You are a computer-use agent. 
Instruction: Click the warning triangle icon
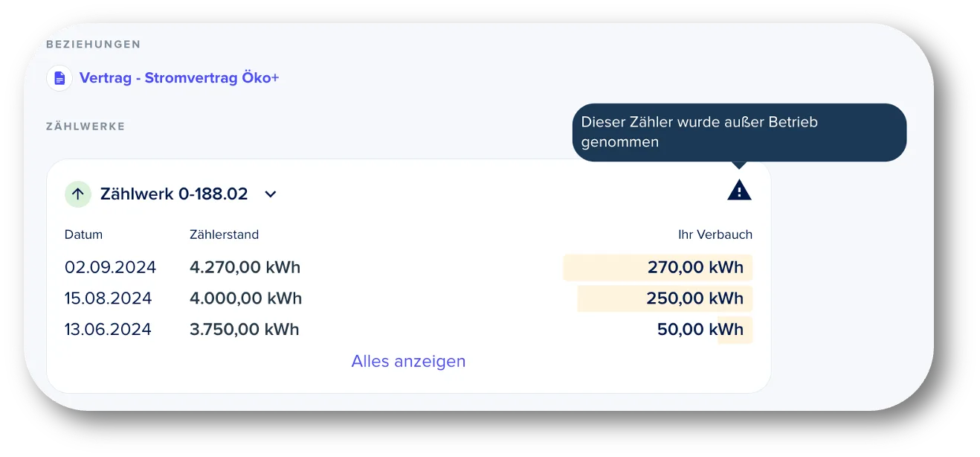point(739,191)
